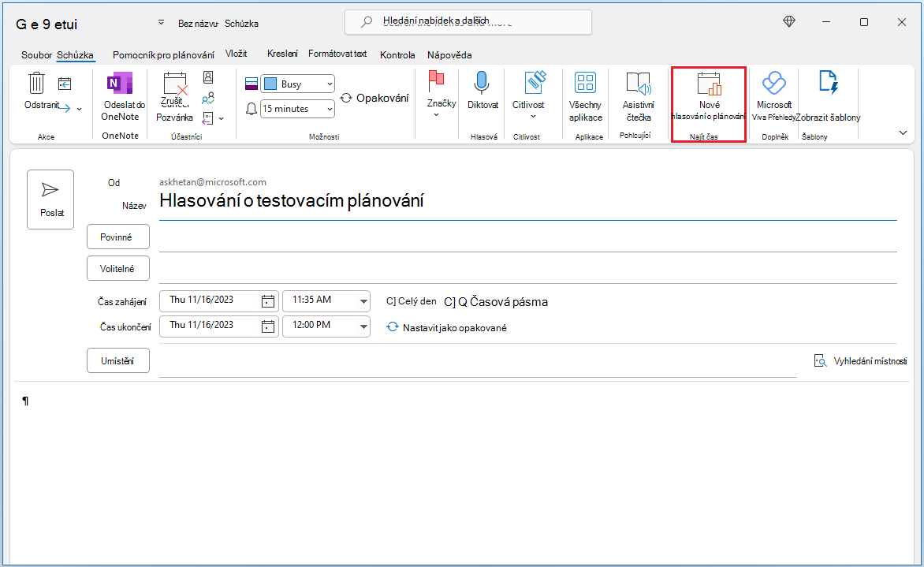Click the Volitelné attendees input field
Screen dimensions: 924x567
(528, 270)
